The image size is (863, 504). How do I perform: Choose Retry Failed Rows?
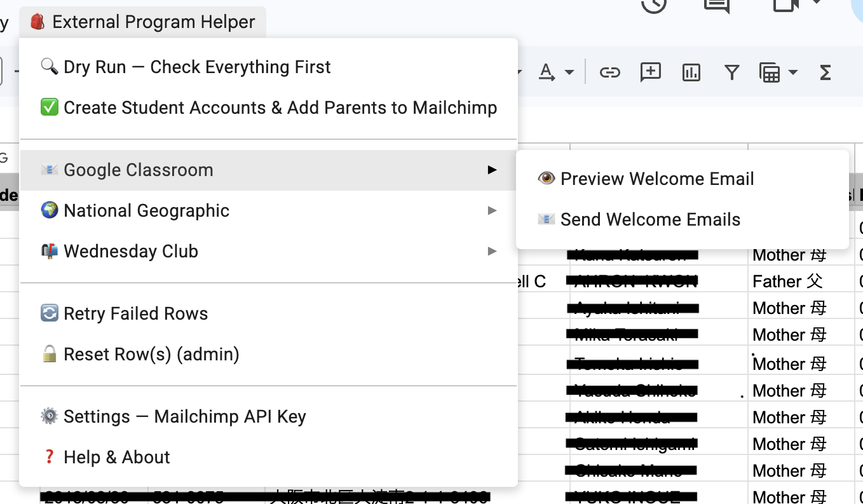(x=135, y=313)
